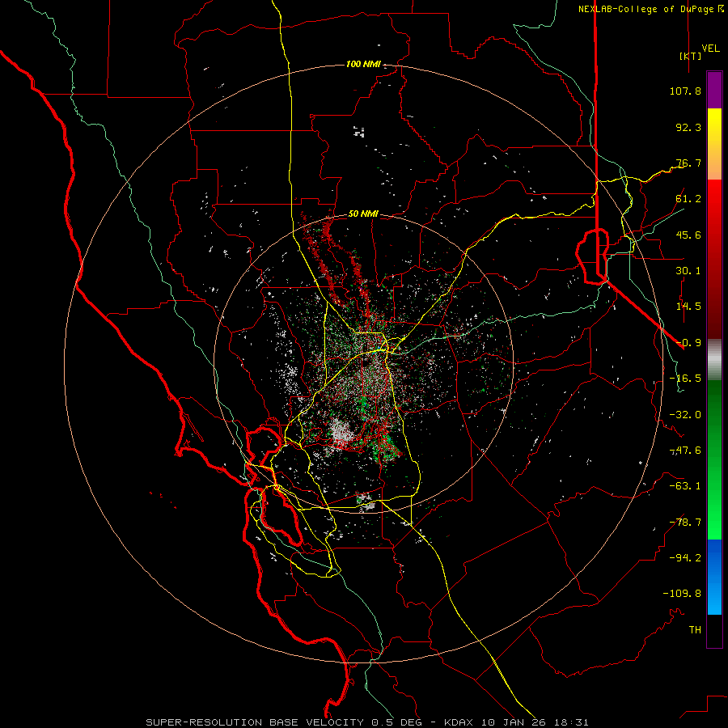Click the 107.8 velocity scale value

tap(685, 91)
